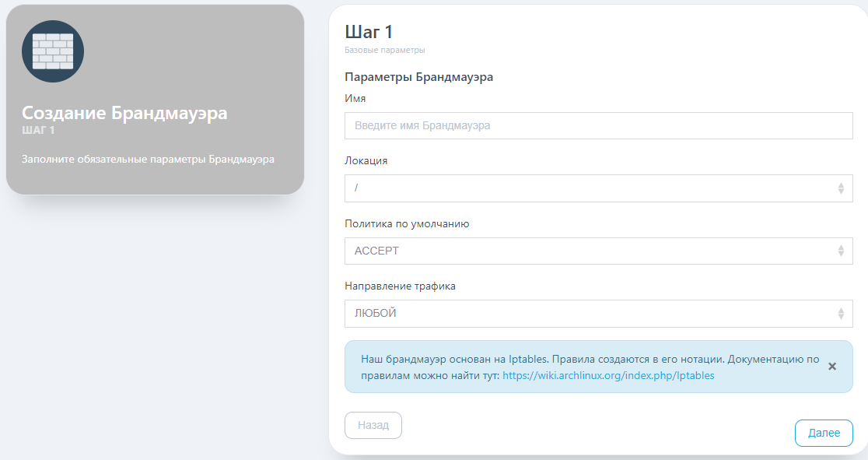
Task: Click the Назад button
Action: [373, 425]
